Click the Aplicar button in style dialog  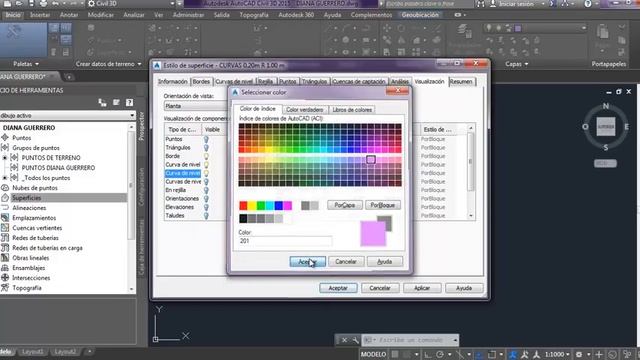click(422, 288)
